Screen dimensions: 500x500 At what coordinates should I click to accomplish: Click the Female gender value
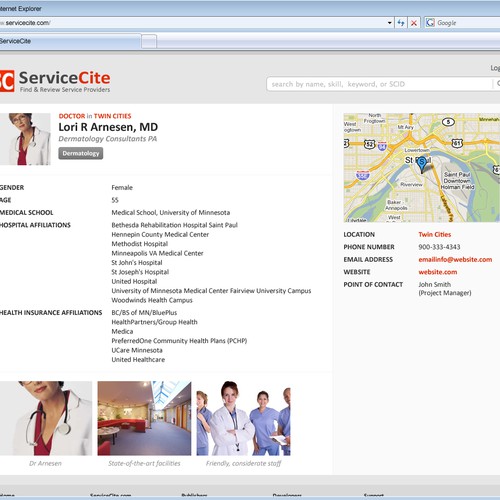pos(122,187)
